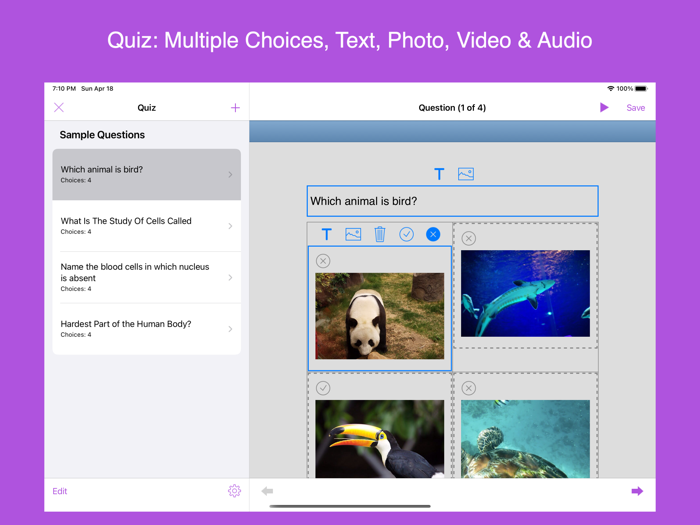Image resolution: width=700 pixels, height=525 pixels.
Task: Toggle the X marker on the shark choice
Action: [x=469, y=238]
